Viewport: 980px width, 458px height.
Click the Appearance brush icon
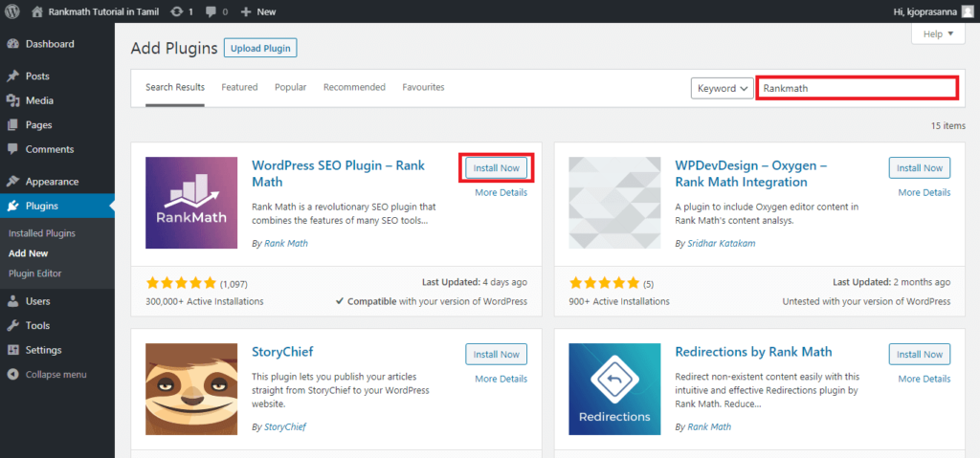(12, 182)
